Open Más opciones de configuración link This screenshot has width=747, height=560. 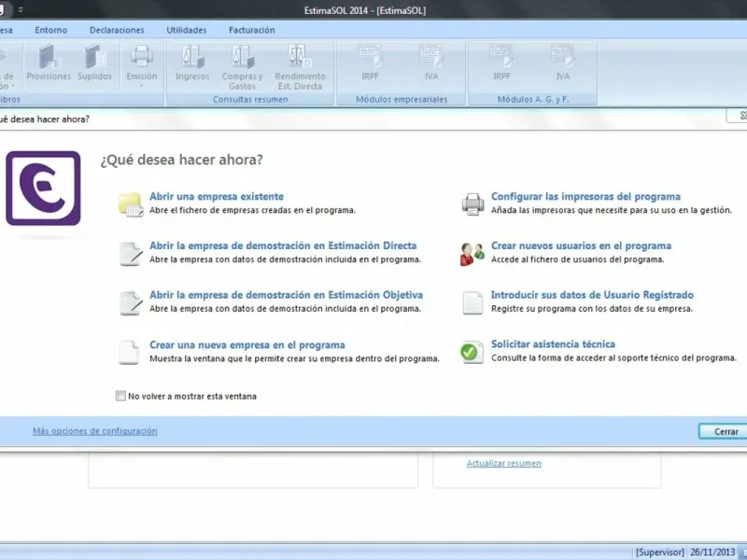[x=95, y=430]
